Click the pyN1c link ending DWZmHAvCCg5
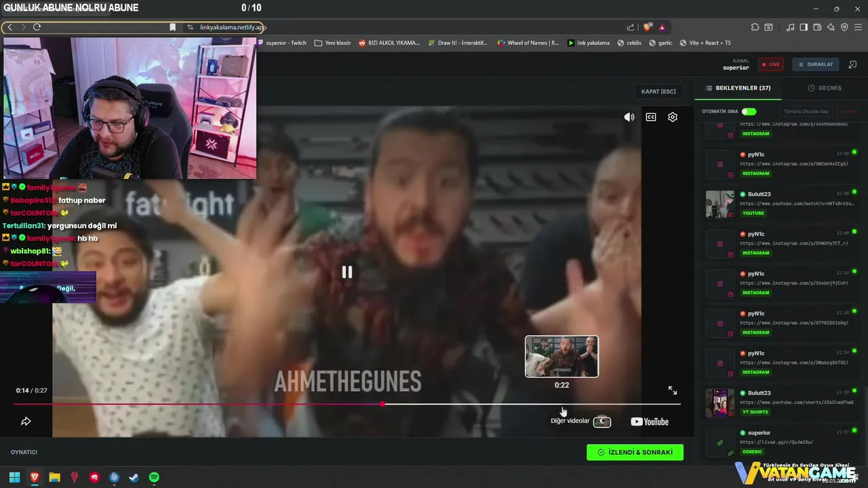 click(x=793, y=163)
